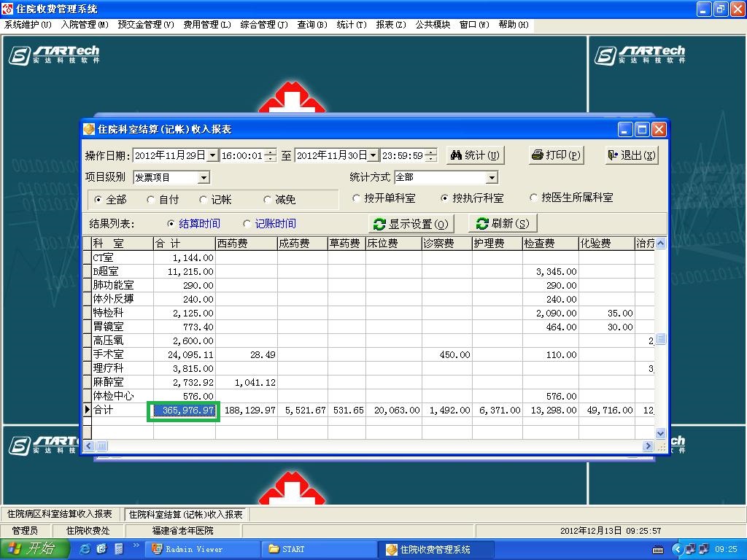This screenshot has width=747, height=560.
Task: Click the main window title bar icon
Action: click(7, 9)
